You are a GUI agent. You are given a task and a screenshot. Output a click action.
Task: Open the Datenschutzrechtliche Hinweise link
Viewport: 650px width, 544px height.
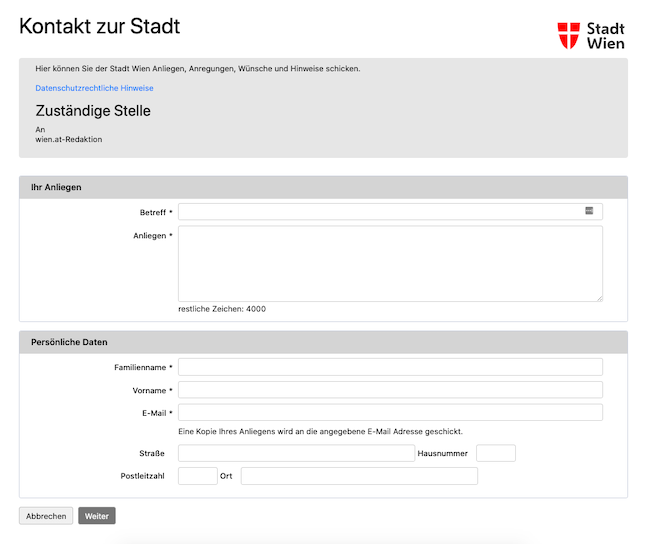click(94, 88)
